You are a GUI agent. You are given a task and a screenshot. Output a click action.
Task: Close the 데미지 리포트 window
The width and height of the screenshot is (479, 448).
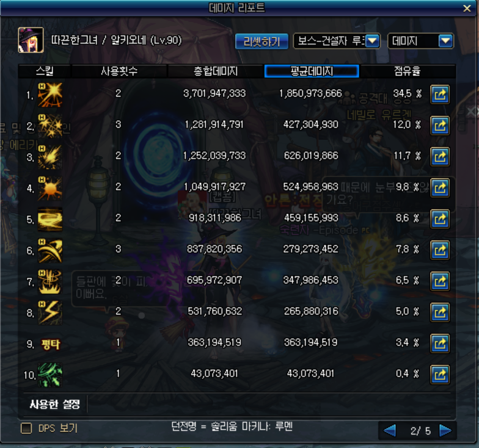[x=467, y=9]
